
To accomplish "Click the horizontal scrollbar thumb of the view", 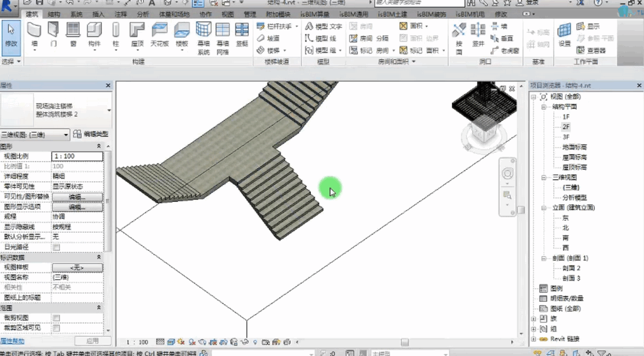I will [405, 342].
